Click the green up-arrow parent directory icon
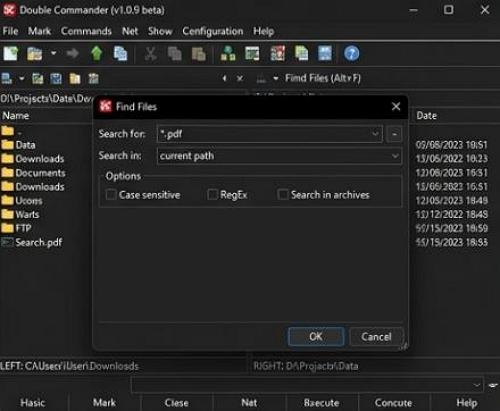Viewport: 500px width, 411px height. coord(97,53)
